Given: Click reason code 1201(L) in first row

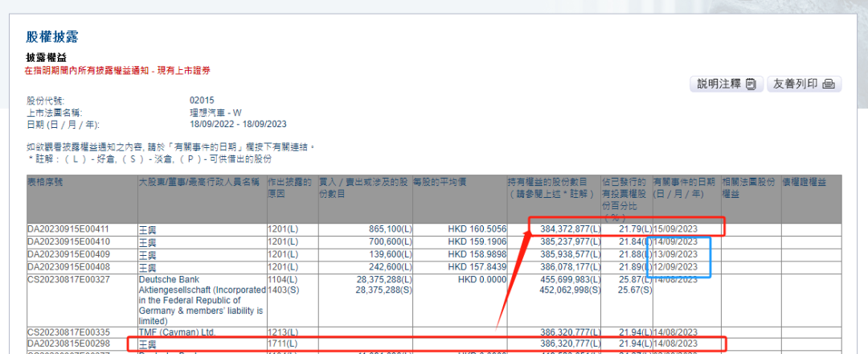Looking at the screenshot, I should (x=282, y=229).
